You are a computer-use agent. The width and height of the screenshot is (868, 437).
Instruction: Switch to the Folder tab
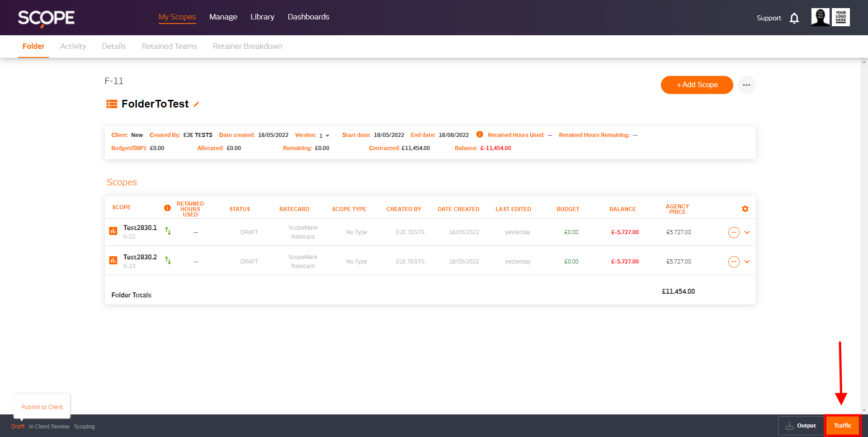(x=33, y=46)
